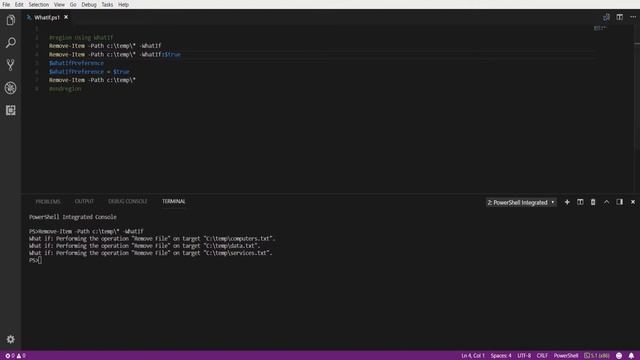Click terminal output line for services.txt
This screenshot has height=360, width=640.
[x=151, y=253]
